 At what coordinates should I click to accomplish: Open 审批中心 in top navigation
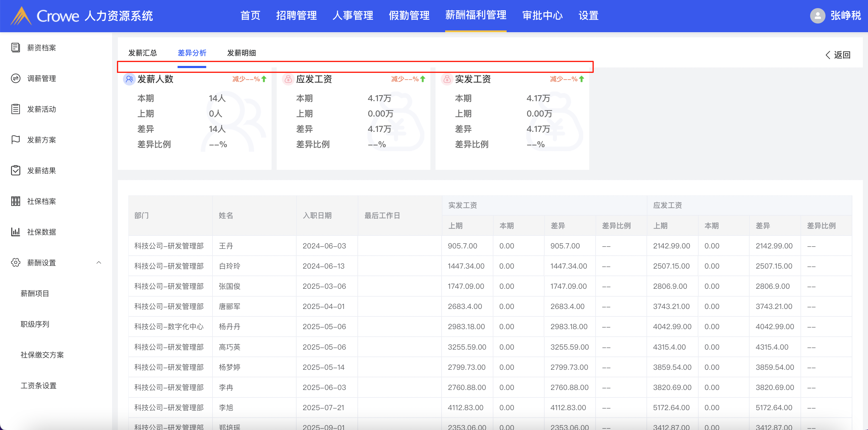[x=542, y=15]
